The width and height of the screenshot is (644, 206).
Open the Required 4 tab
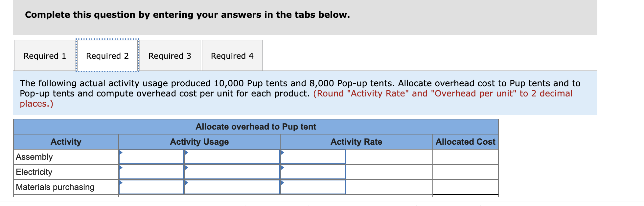click(232, 56)
